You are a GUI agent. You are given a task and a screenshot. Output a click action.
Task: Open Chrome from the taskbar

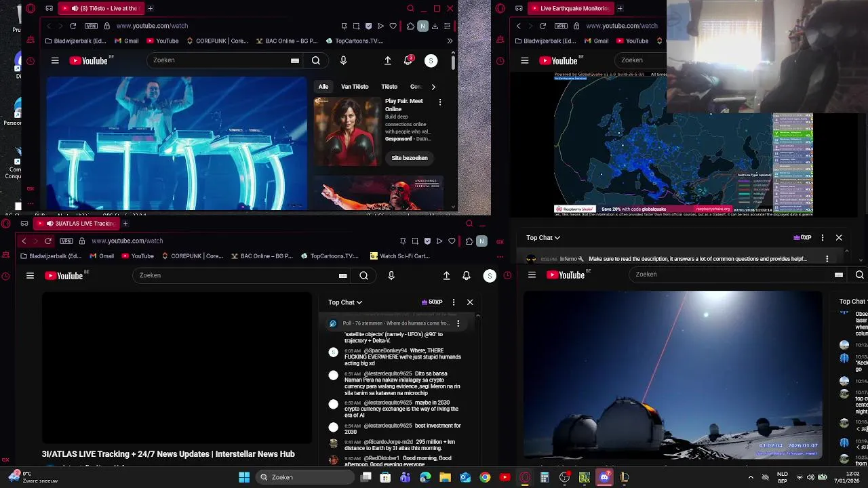coord(485,477)
